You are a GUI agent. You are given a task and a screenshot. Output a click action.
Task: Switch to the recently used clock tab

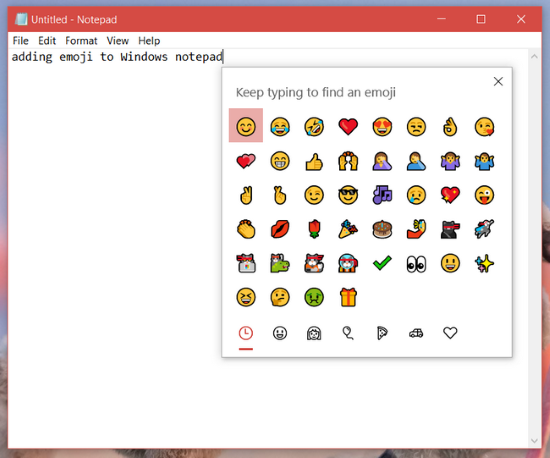(246, 333)
